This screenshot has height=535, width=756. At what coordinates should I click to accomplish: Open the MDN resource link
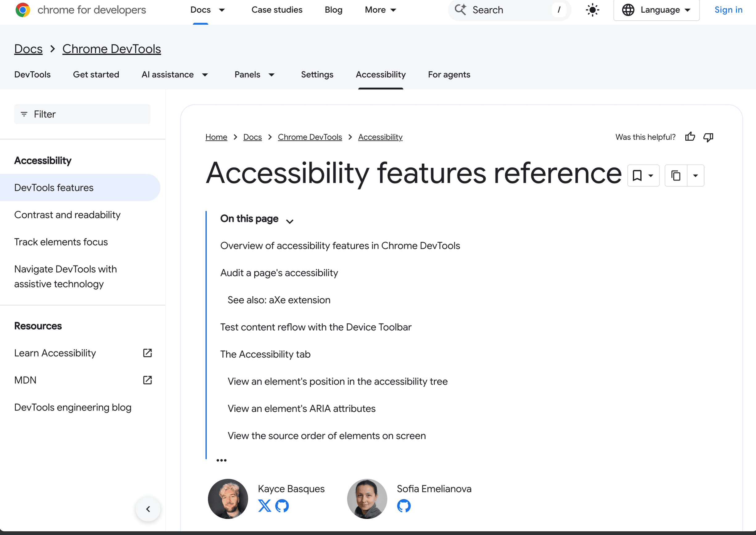[x=25, y=380]
